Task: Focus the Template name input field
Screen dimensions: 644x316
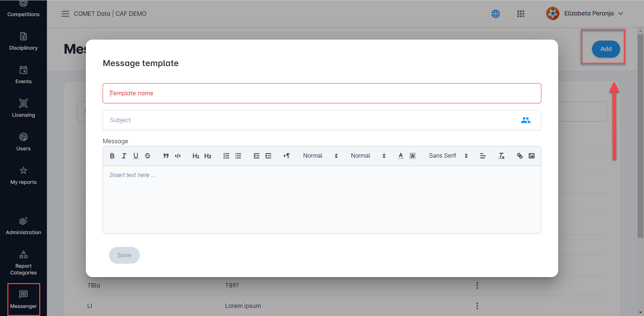Action: 322,93
